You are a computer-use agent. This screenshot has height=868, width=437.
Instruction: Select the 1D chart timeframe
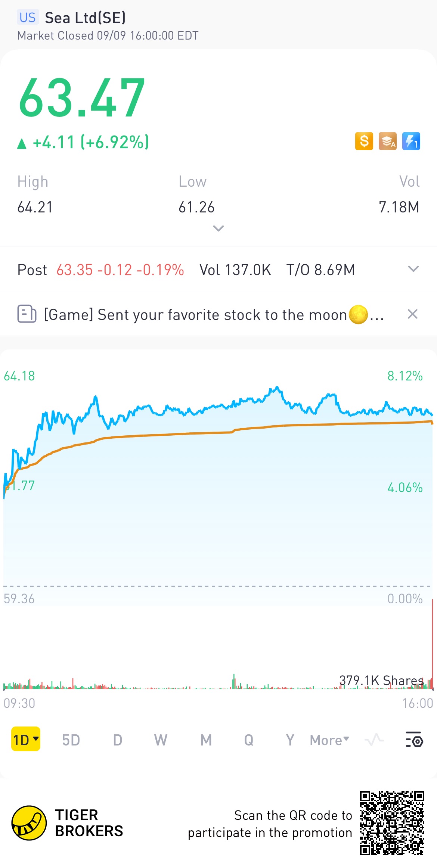[26, 739]
